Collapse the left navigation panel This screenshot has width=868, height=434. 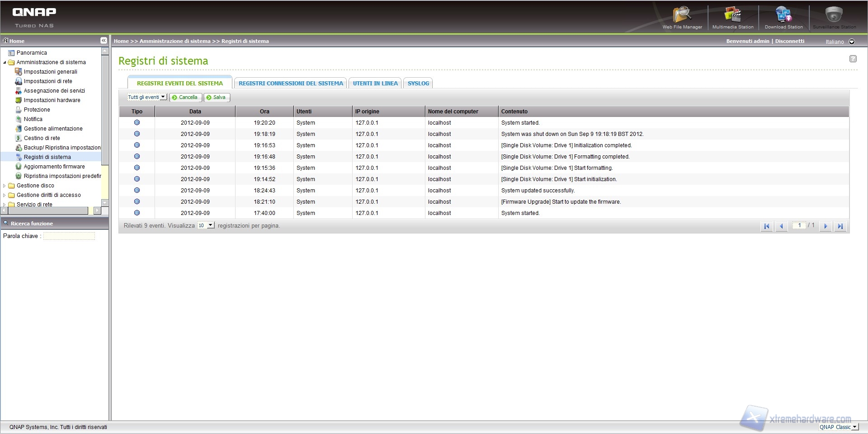click(104, 41)
